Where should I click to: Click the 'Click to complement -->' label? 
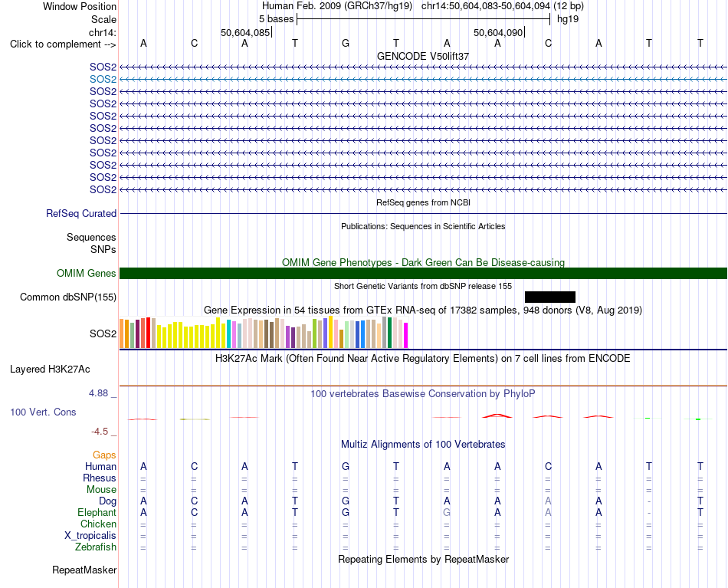[x=63, y=44]
